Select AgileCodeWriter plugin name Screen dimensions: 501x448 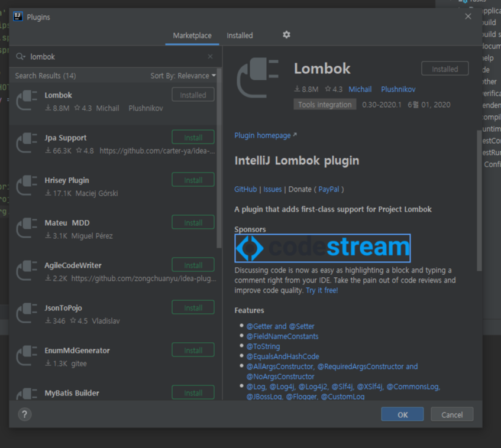click(73, 265)
